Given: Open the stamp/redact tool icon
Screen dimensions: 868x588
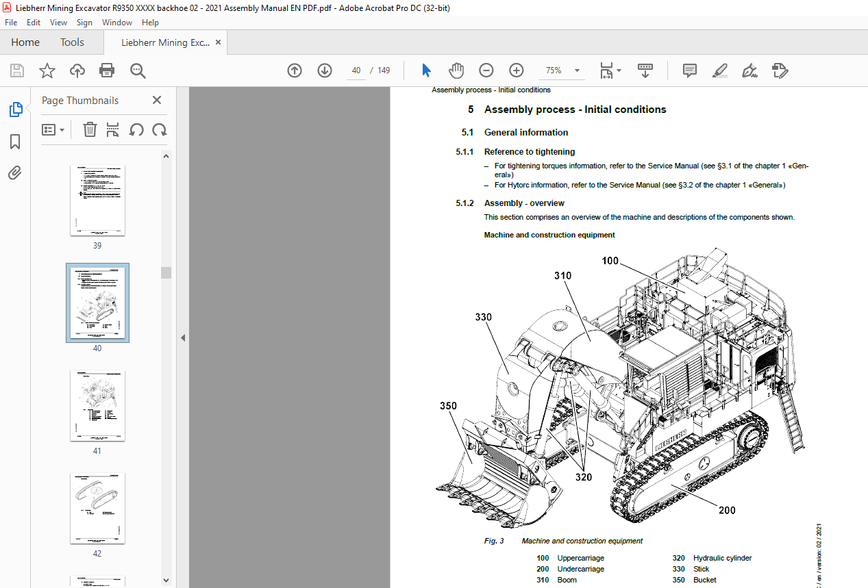Looking at the screenshot, I should (780, 71).
